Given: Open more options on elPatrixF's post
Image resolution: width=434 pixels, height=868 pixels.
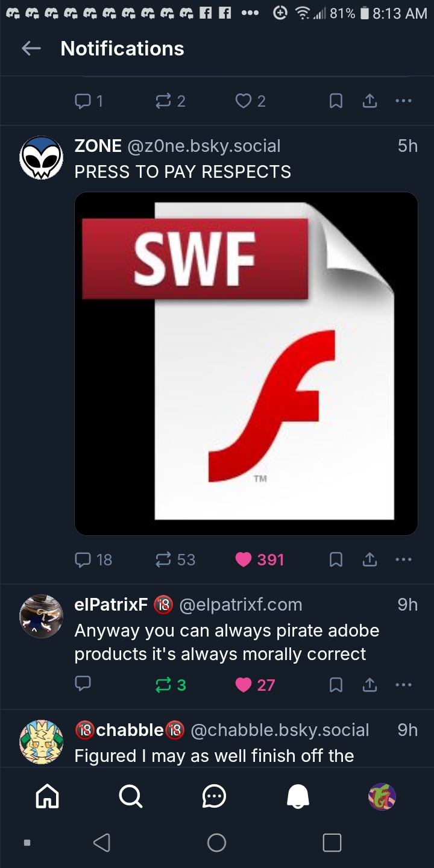Looking at the screenshot, I should pyautogui.click(x=403, y=685).
